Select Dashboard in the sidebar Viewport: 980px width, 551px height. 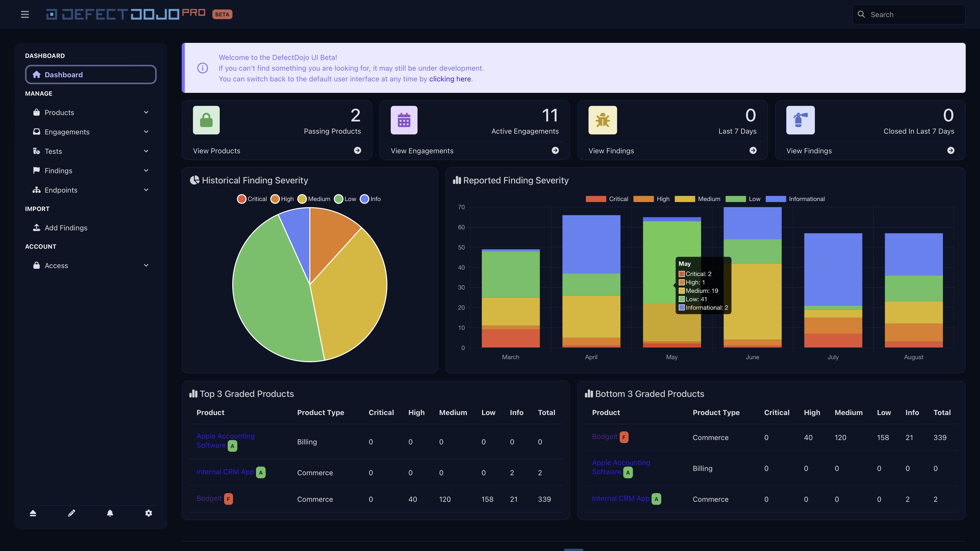pyautogui.click(x=90, y=74)
